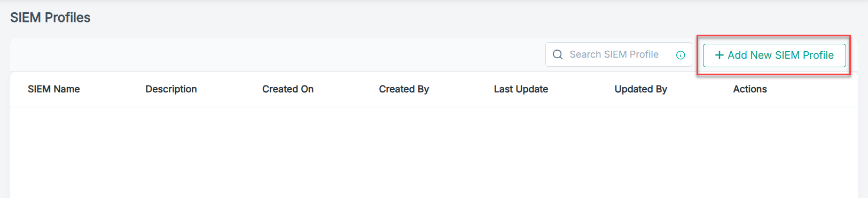Image resolution: width=868 pixels, height=198 pixels.
Task: Sort by the Description column header
Action: pos(171,89)
